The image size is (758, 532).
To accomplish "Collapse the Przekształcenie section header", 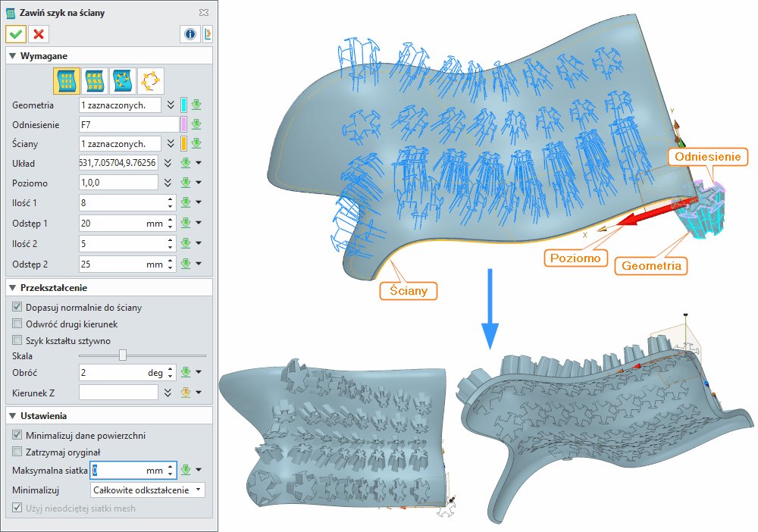I will click(x=13, y=288).
